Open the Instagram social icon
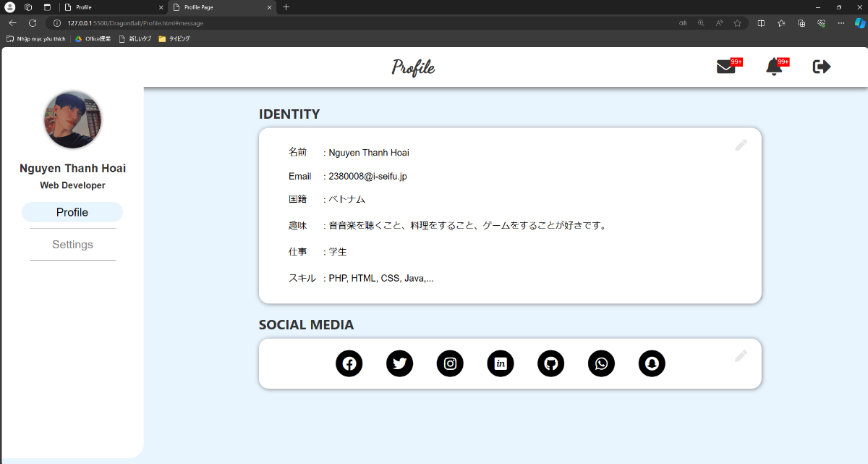Image resolution: width=868 pixels, height=464 pixels. [x=450, y=363]
